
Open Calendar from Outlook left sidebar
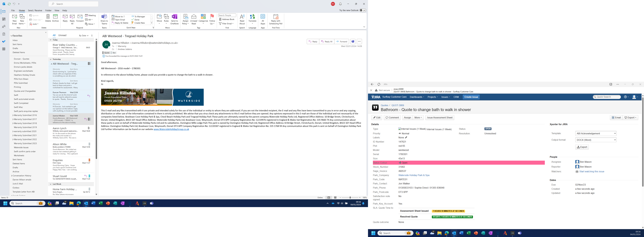[4, 19]
